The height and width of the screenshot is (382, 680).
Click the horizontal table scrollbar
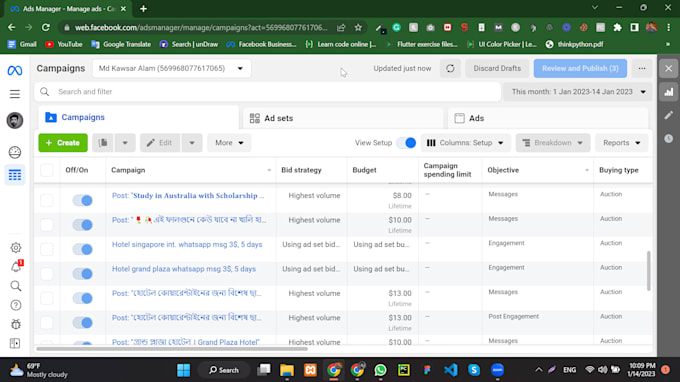coord(172,349)
